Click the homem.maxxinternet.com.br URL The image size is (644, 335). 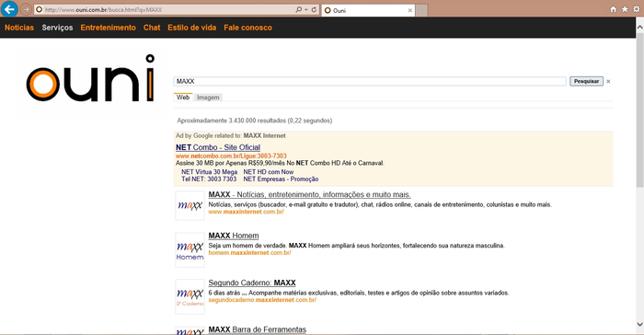tap(249, 253)
